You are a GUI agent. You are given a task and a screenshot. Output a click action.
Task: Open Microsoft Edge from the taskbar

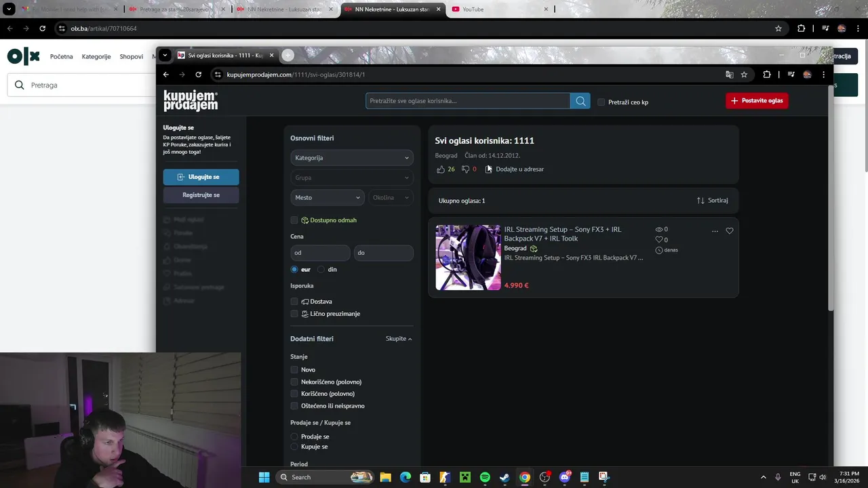(x=406, y=477)
